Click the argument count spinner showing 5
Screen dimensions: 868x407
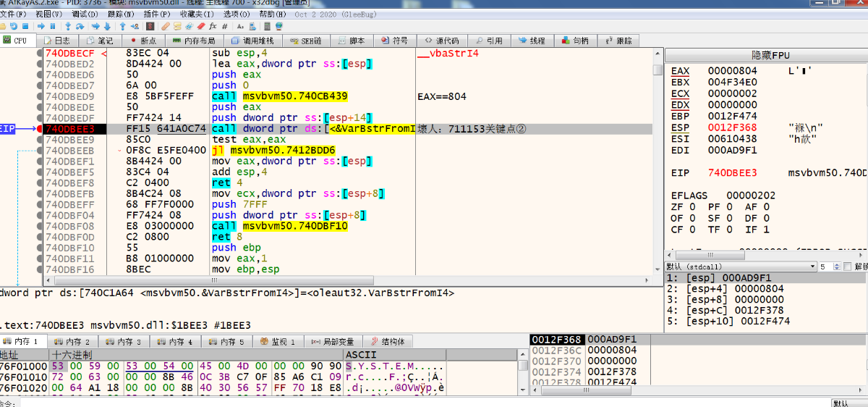point(828,267)
